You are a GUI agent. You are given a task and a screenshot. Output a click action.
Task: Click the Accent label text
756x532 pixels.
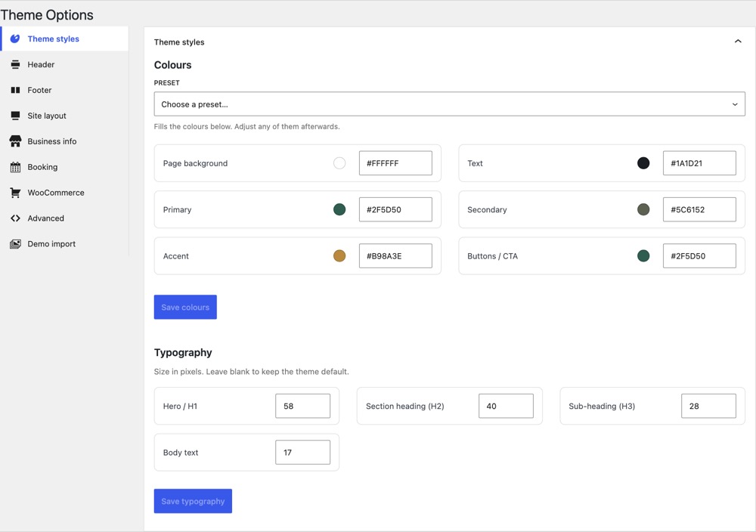pos(175,256)
